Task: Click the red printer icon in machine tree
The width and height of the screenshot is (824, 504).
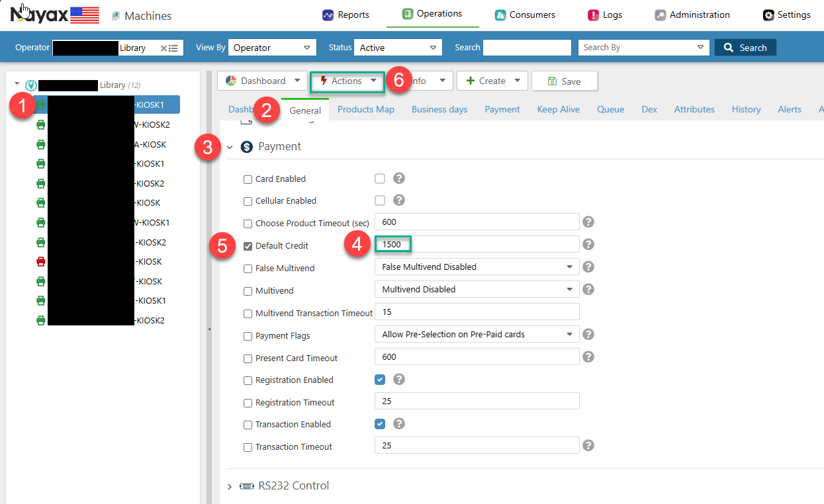Action: pos(41,261)
